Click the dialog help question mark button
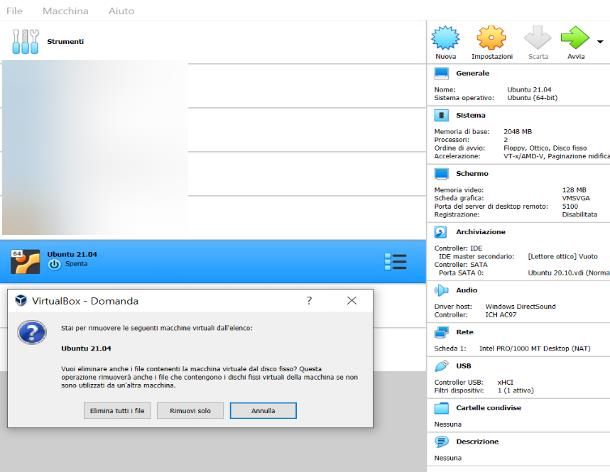610x472 pixels. [x=309, y=300]
